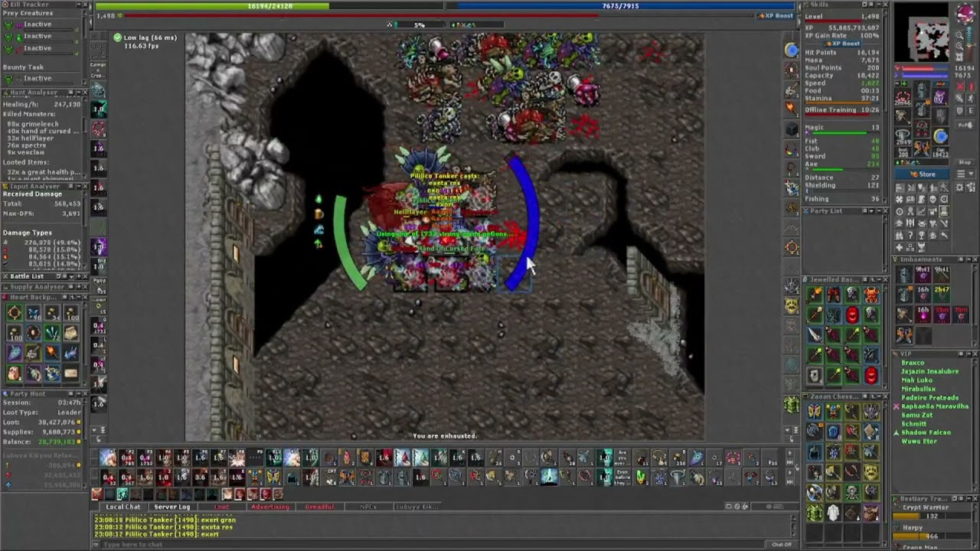Select VIP entry Wuwu Eter
The width and height of the screenshot is (980, 551).
[x=919, y=441]
